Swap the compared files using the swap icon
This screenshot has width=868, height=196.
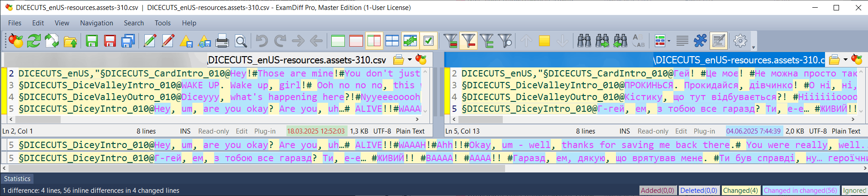tap(52, 41)
